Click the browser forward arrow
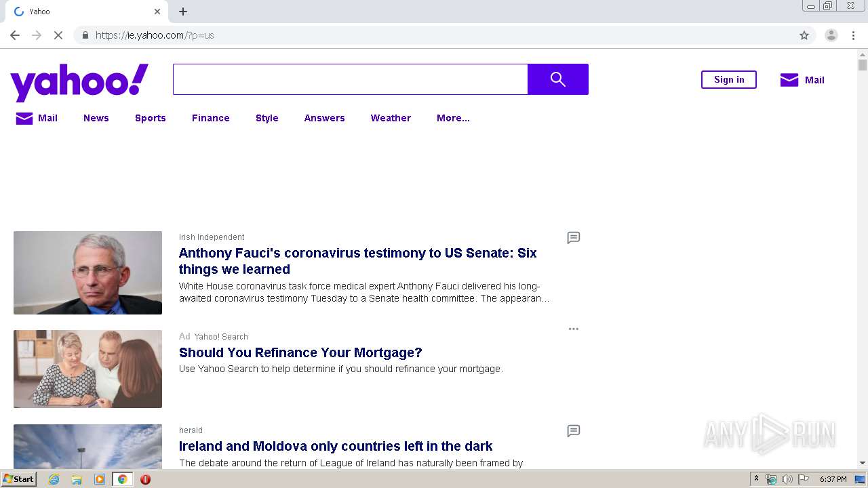Image resolution: width=868 pixels, height=488 pixels. [37, 35]
